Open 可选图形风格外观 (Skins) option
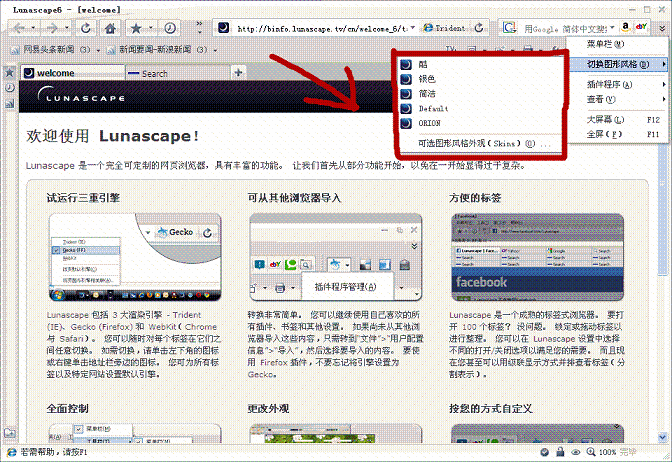 click(479, 143)
